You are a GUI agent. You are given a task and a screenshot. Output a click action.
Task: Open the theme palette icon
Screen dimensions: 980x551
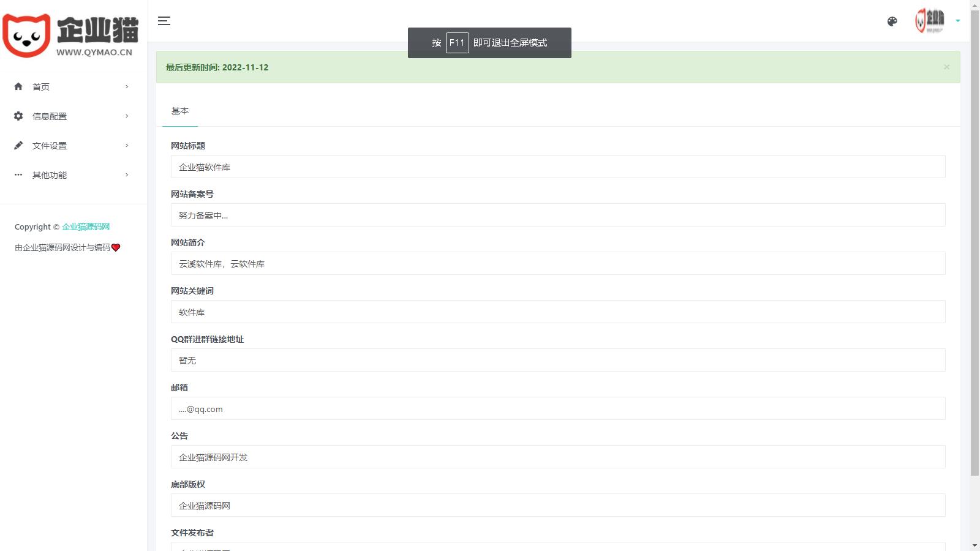tap(892, 21)
